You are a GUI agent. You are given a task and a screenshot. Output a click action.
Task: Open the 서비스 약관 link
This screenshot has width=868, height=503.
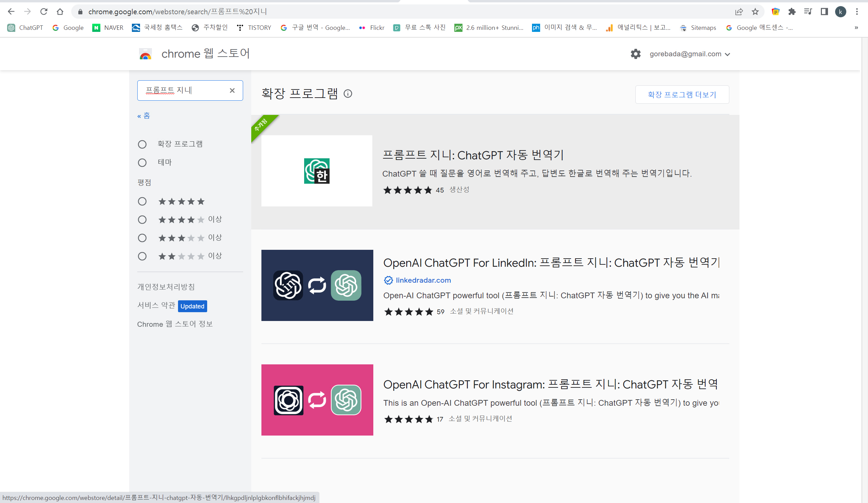[x=156, y=305]
